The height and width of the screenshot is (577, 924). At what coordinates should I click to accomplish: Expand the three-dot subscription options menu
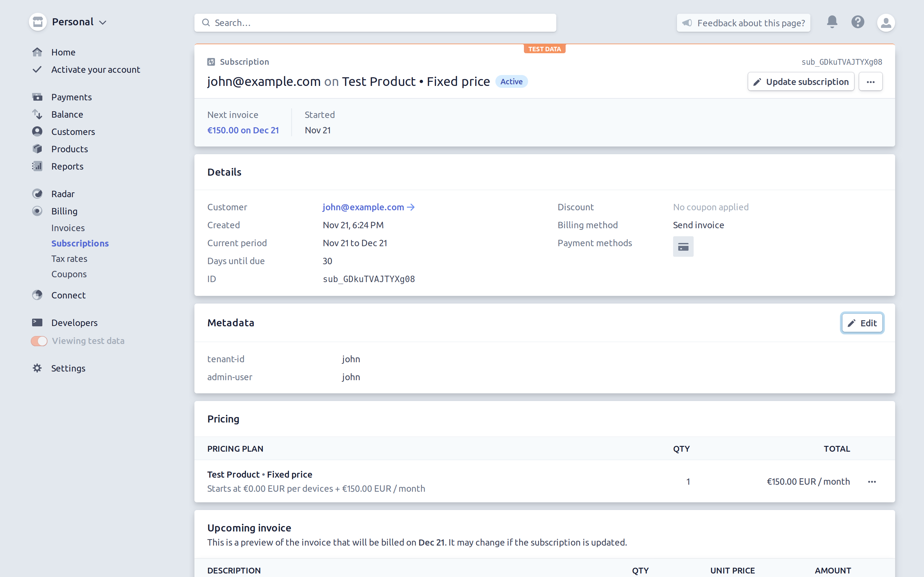click(871, 82)
